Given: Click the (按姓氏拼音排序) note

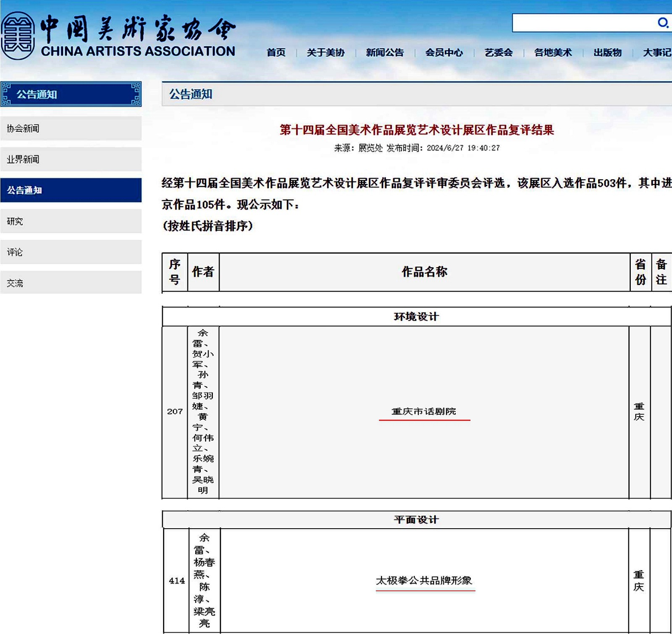Looking at the screenshot, I should [x=208, y=226].
